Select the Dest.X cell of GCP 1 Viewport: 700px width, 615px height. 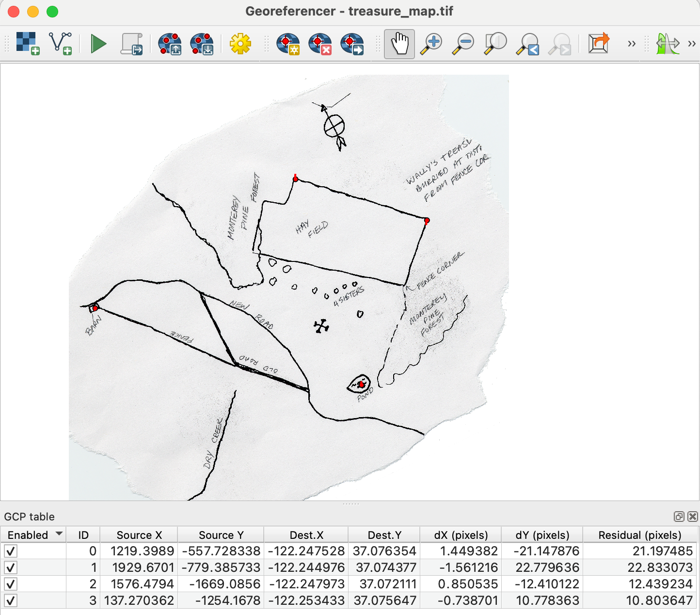tap(306, 567)
